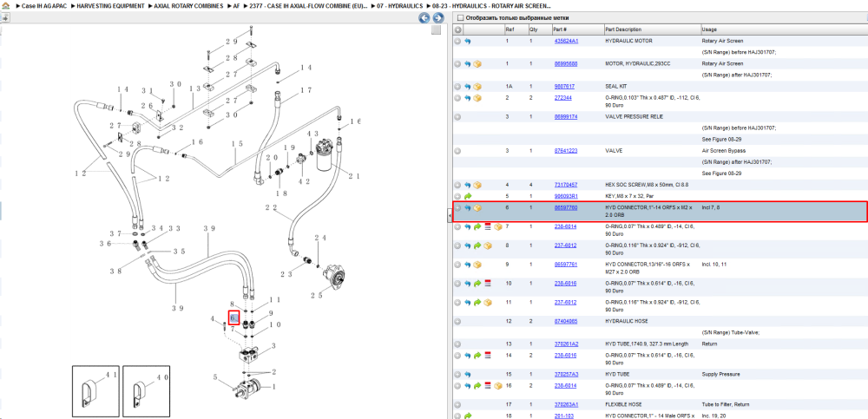Click inset thumbnail showing clamp 41
Image resolution: width=868 pixels, height=419 pixels.
click(x=95, y=390)
